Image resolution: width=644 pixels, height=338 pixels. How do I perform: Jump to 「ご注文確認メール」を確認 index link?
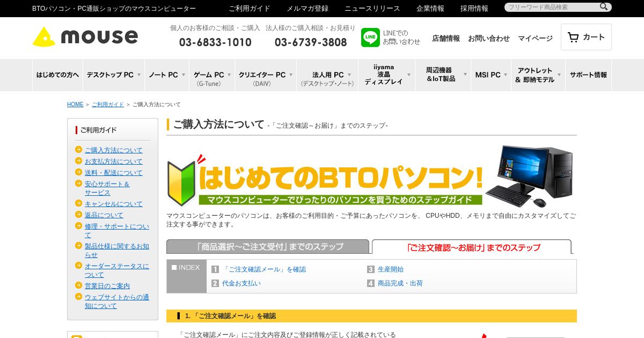[264, 269]
